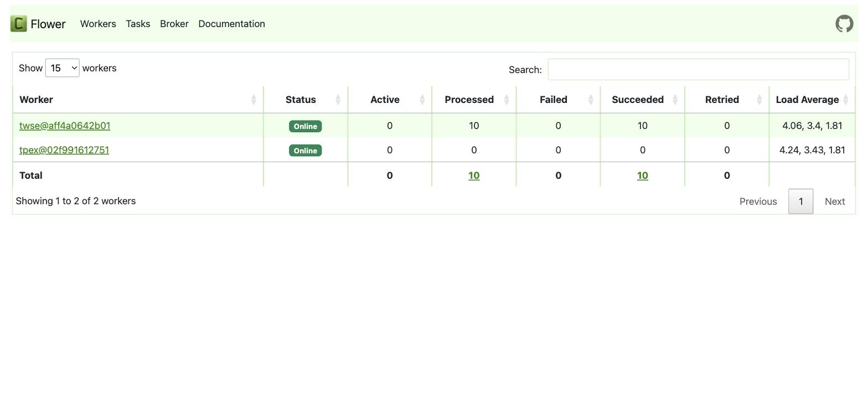Sort by the Retried column arrows

759,100
